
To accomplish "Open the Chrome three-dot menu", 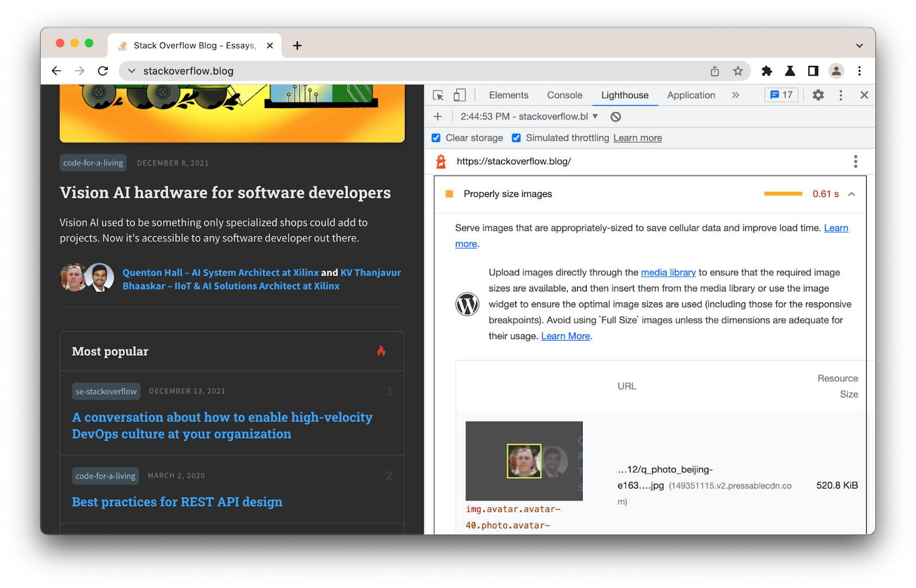I will point(859,71).
